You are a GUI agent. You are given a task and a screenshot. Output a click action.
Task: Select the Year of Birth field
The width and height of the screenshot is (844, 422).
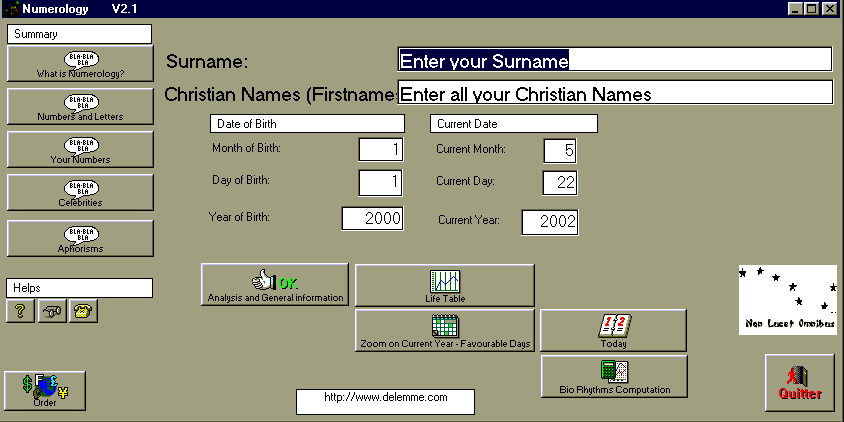click(372, 219)
